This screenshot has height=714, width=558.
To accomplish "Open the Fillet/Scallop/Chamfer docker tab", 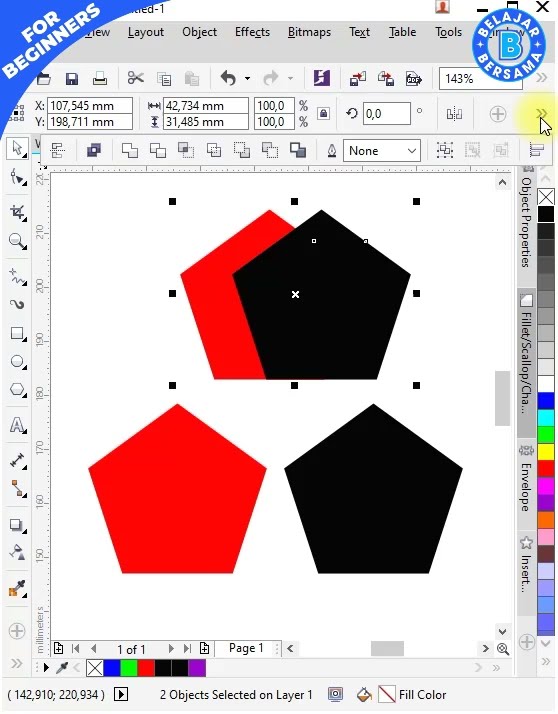I will pos(526,361).
